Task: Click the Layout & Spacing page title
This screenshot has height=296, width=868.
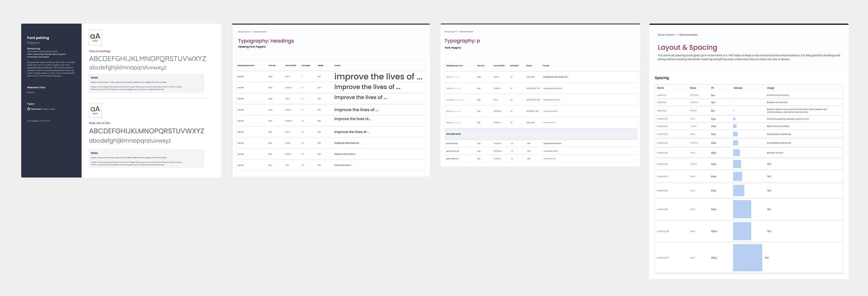Action: coord(687,48)
